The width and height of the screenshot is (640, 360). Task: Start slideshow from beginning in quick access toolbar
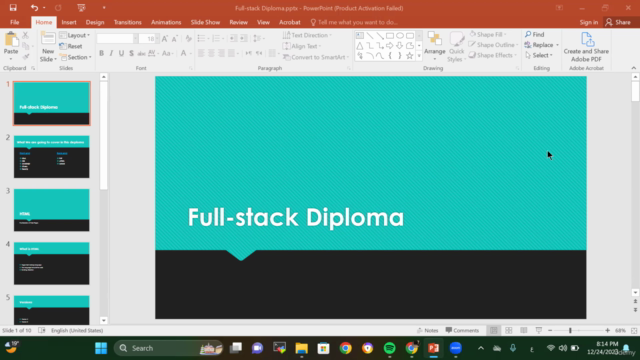(81, 8)
